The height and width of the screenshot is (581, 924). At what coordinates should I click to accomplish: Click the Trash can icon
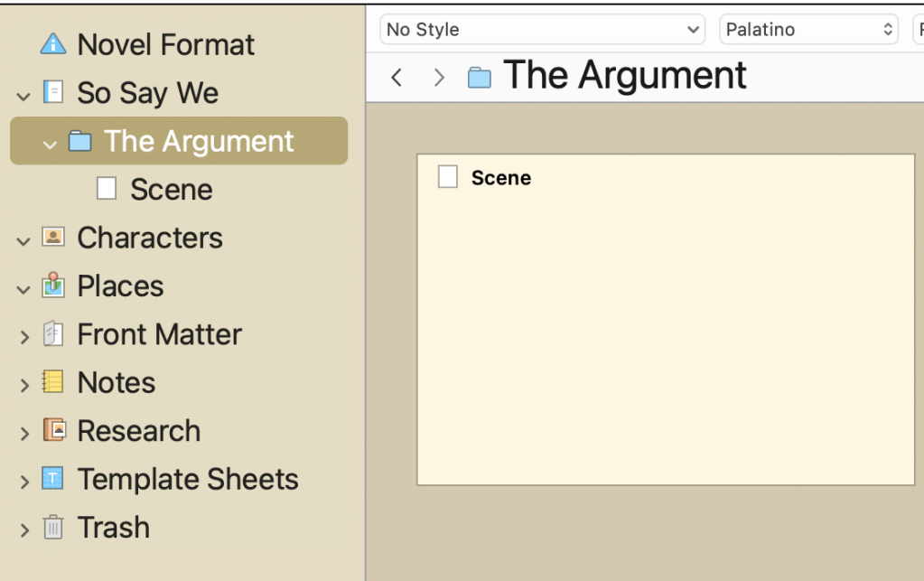pyautogui.click(x=53, y=528)
